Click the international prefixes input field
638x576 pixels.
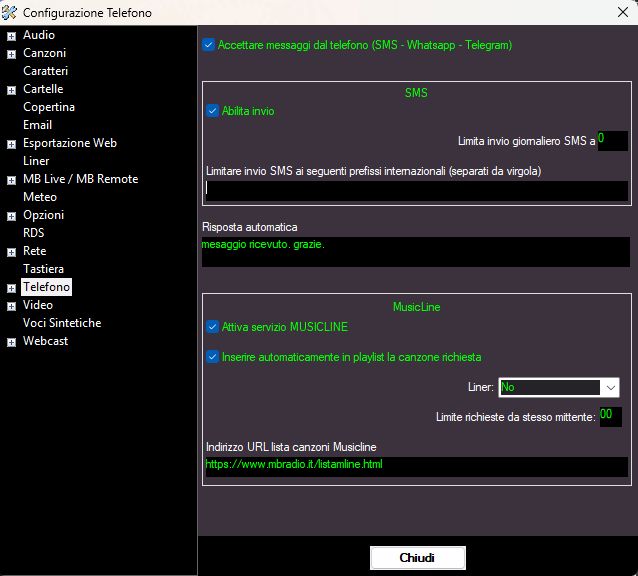click(x=416, y=190)
